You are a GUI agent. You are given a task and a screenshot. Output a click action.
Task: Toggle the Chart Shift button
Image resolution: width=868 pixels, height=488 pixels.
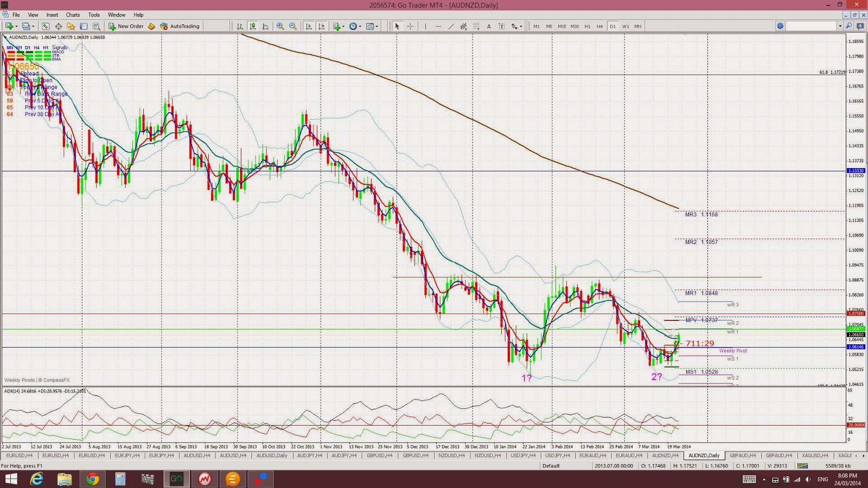pos(322,26)
